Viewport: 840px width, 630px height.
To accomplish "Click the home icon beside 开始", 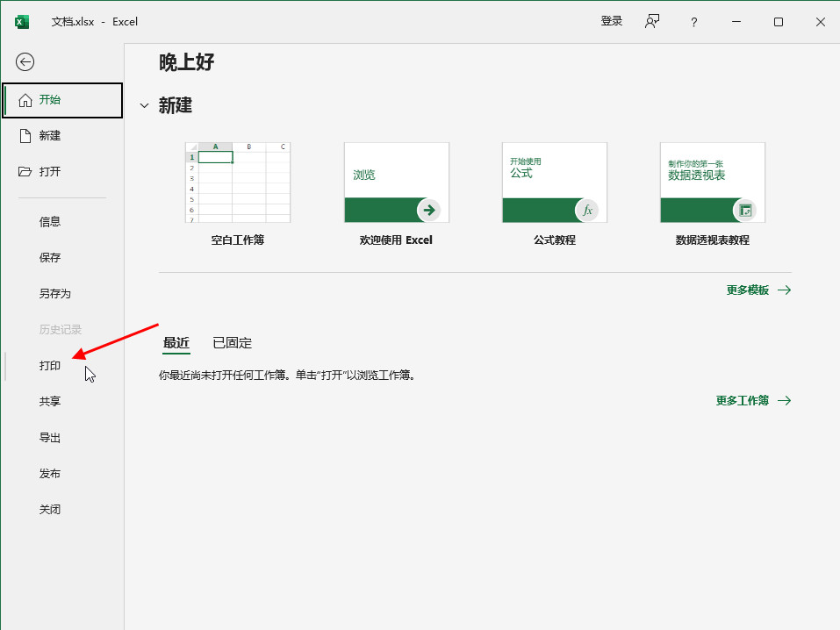I will click(25, 100).
